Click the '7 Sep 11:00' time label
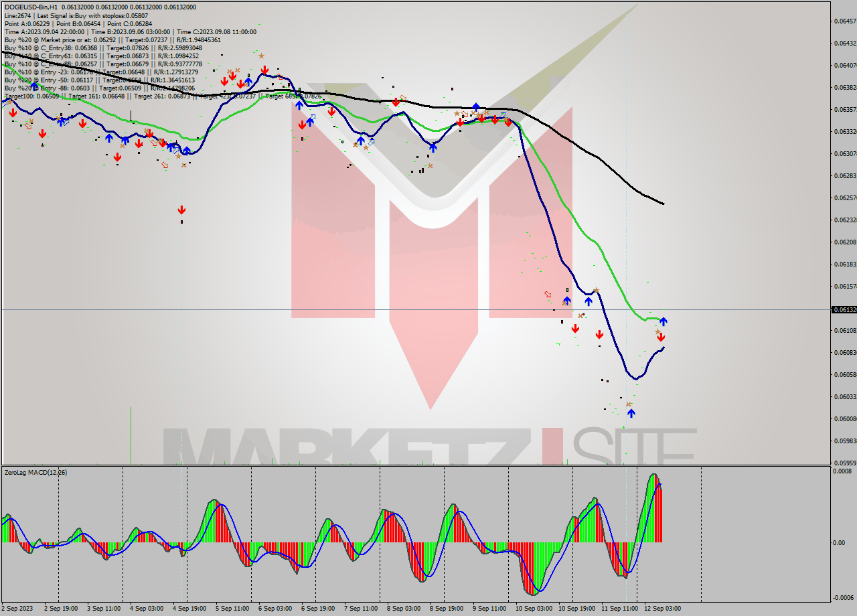 coord(361,608)
